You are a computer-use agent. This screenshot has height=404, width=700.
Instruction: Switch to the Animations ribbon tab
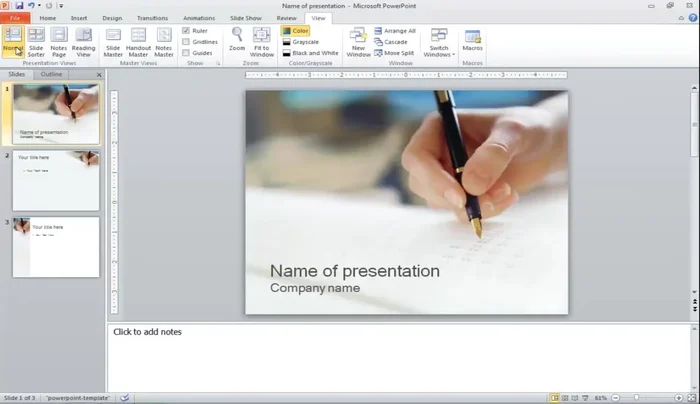[x=199, y=18]
